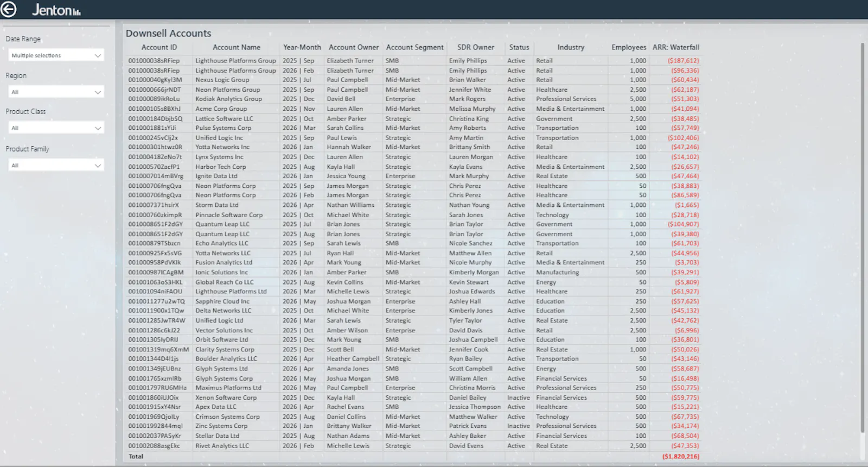Click Delta Networks LLC account
The height and width of the screenshot is (467, 868).
[223, 311]
